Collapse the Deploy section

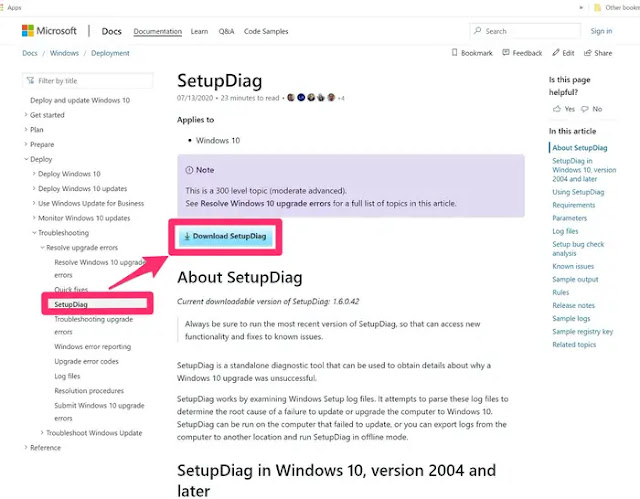pos(26,159)
